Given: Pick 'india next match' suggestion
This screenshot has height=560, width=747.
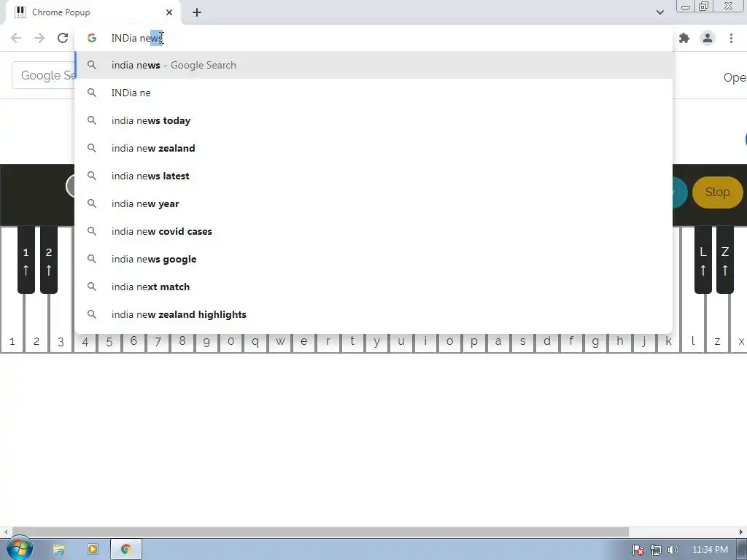Looking at the screenshot, I should coord(374,286).
